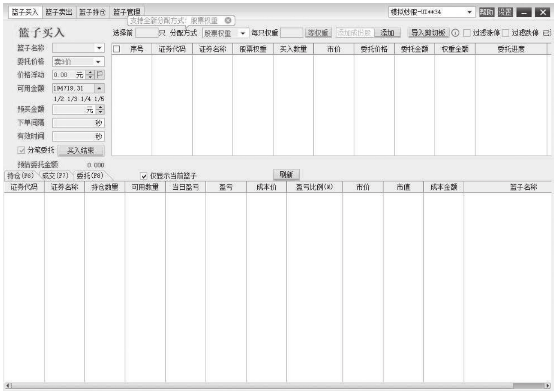Open the 持仓(F6) tab

20,176
